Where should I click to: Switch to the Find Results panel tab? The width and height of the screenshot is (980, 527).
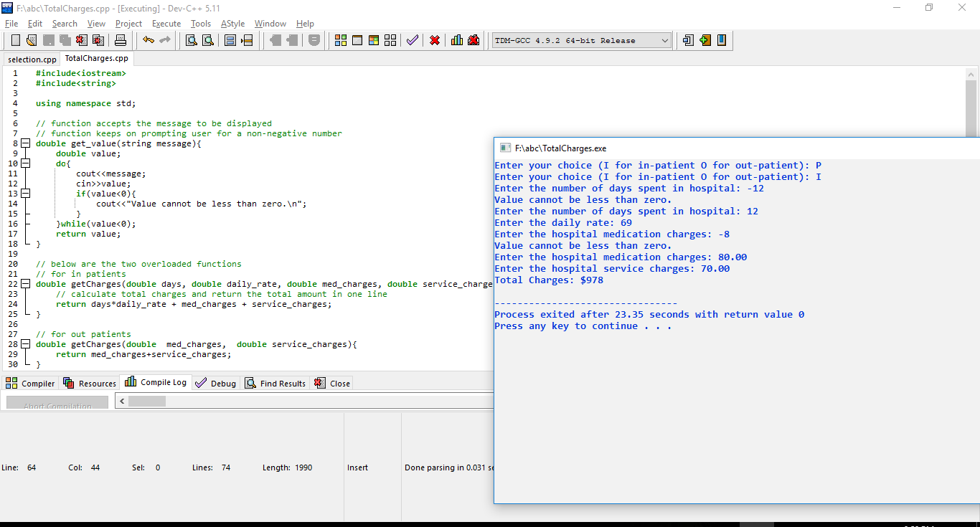[x=275, y=384]
